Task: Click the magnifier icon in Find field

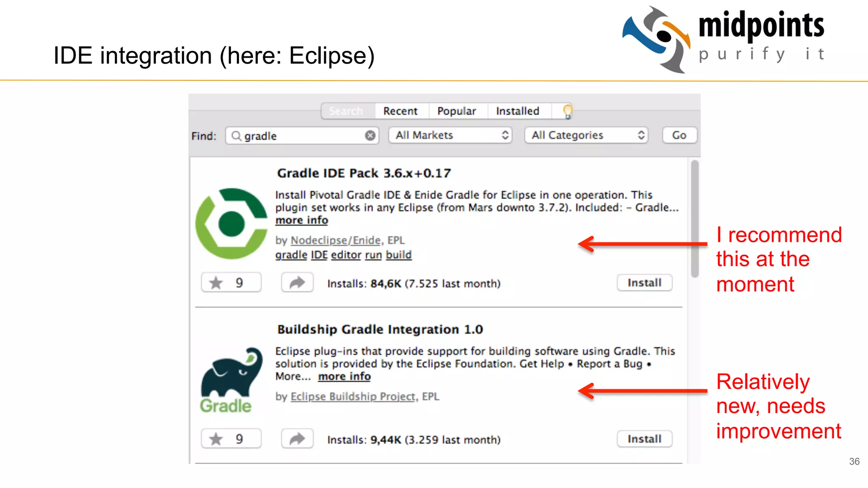Action: coord(236,136)
